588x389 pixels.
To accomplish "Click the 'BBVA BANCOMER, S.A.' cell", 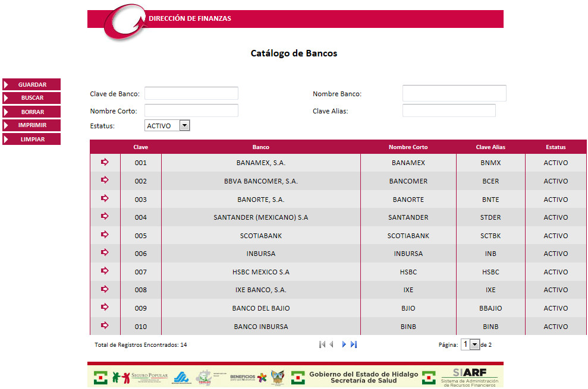I will pos(260,181).
